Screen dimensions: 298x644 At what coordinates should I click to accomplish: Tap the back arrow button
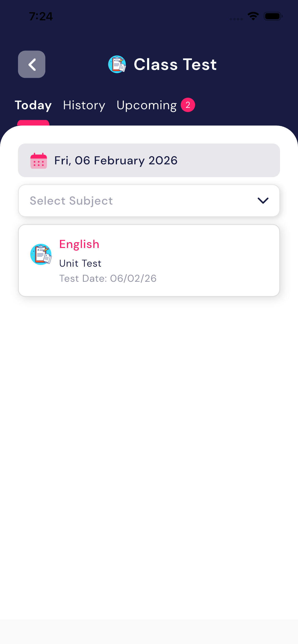pyautogui.click(x=32, y=64)
